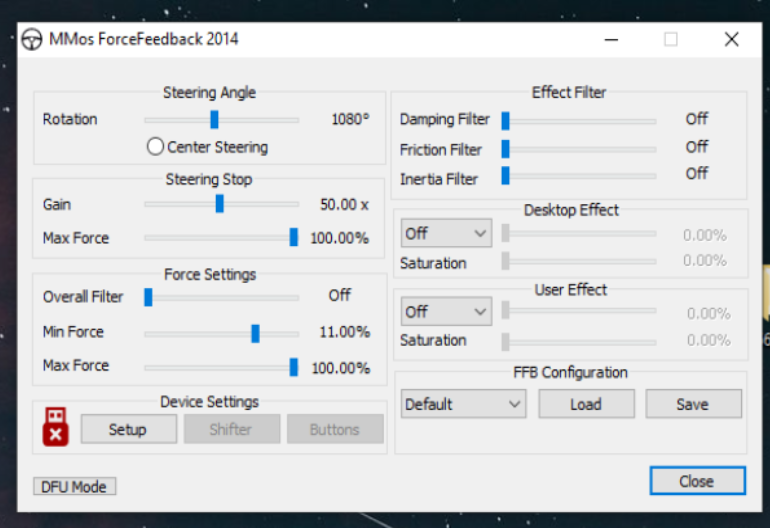Click the Min Force slider handle
This screenshot has height=528, width=770.
(x=255, y=332)
